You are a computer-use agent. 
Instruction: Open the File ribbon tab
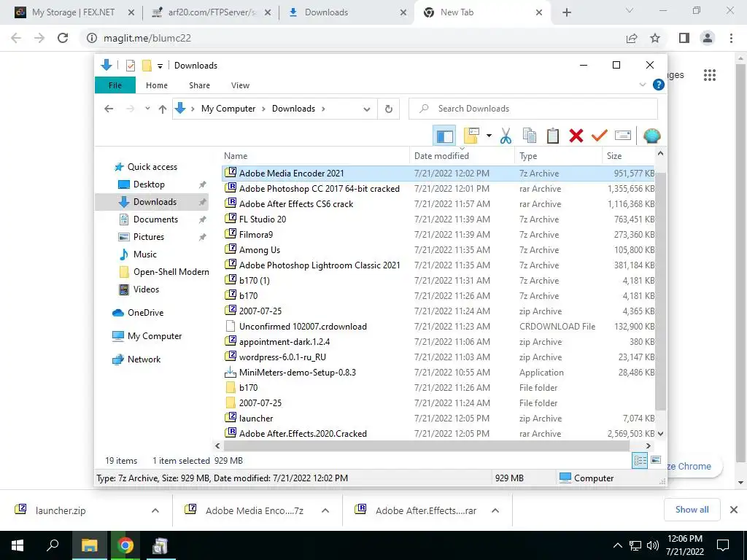[115, 85]
